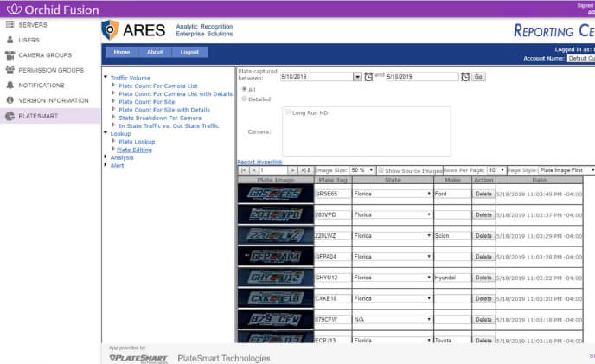This screenshot has height=364, width=595.
Task: Click the Users person icon
Action: point(10,40)
